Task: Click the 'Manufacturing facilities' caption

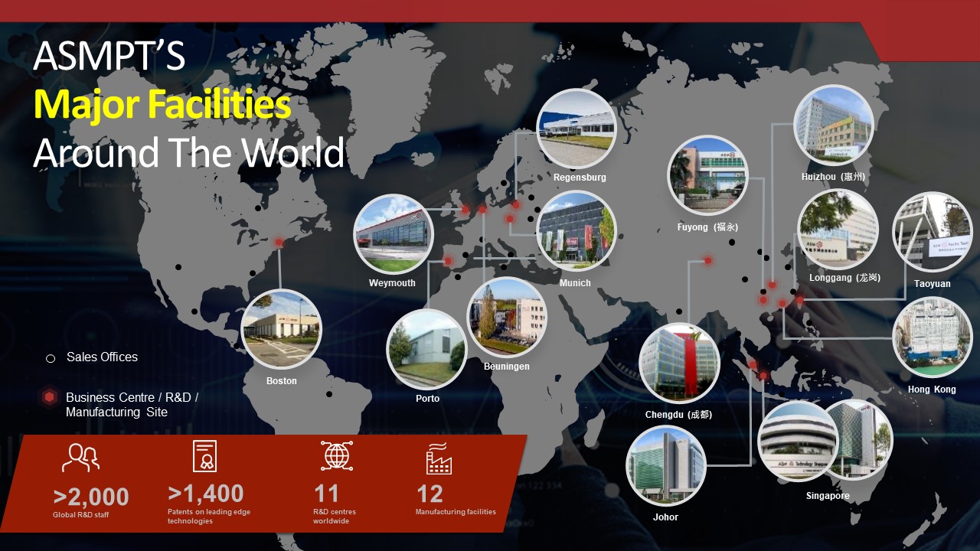Action: click(x=456, y=512)
